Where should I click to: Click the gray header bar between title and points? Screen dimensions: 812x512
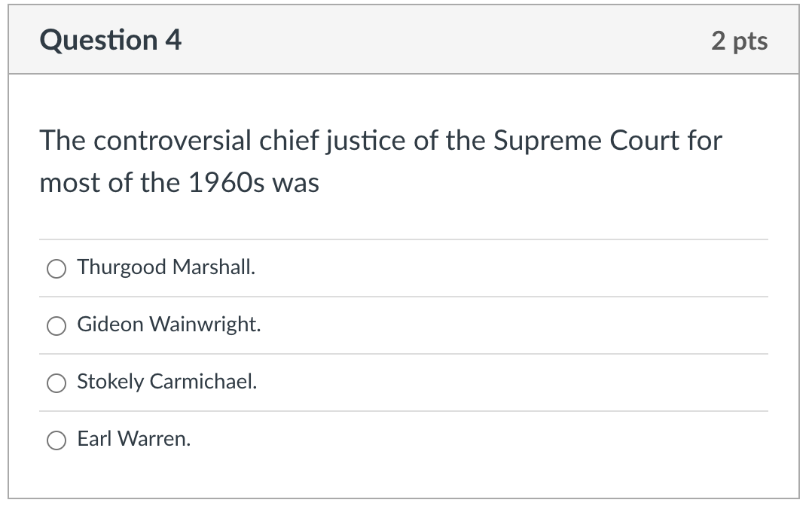tap(445, 40)
